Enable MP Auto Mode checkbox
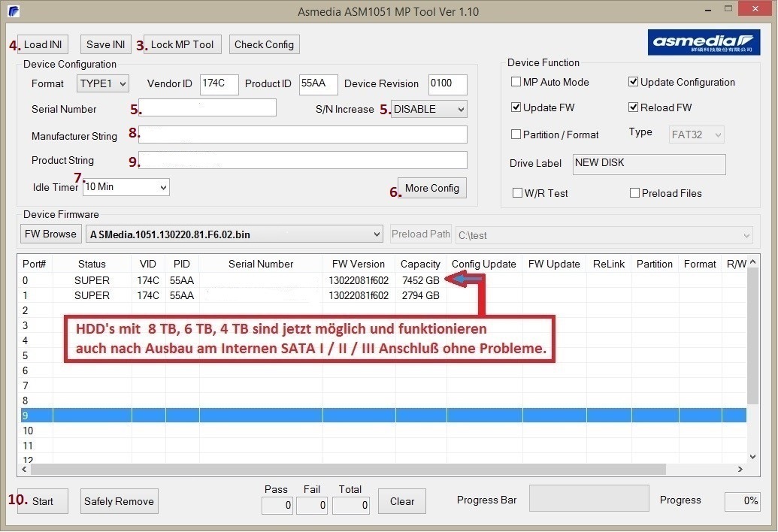Screen dimensions: 778x532 click(516, 82)
